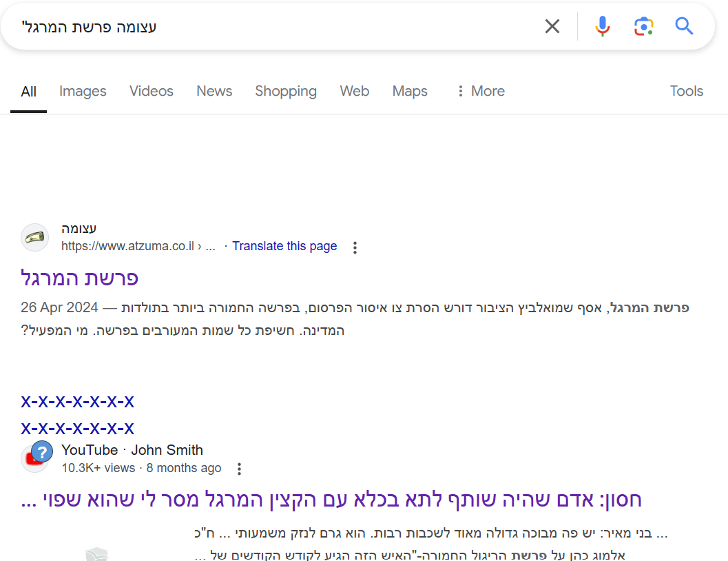Switch to the News tab

click(214, 91)
